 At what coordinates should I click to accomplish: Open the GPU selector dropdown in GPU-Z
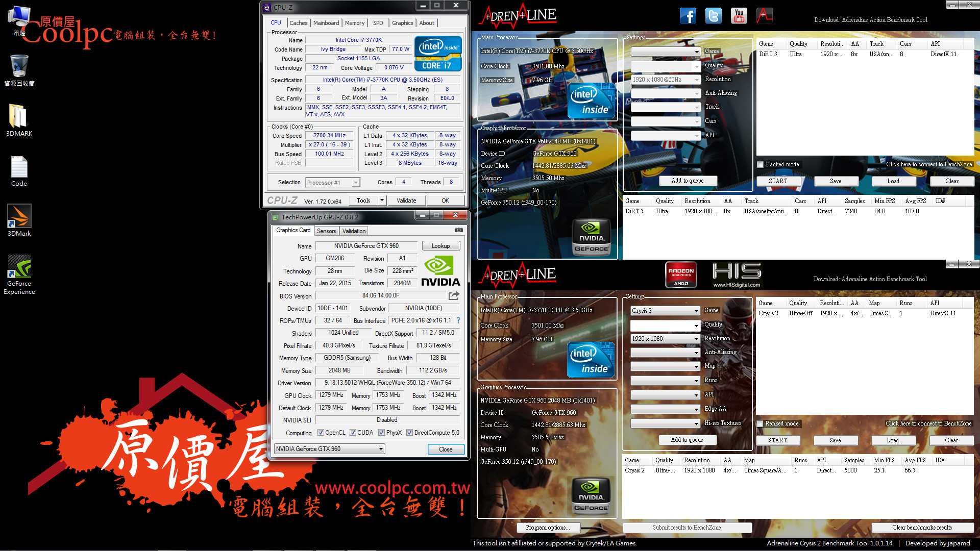pos(329,449)
